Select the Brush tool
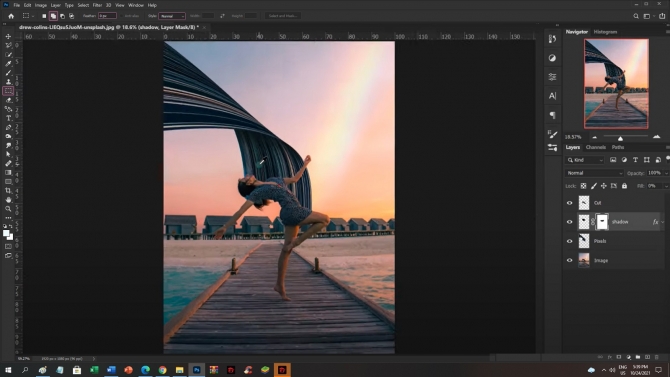Image resolution: width=670 pixels, height=377 pixels. (8, 73)
